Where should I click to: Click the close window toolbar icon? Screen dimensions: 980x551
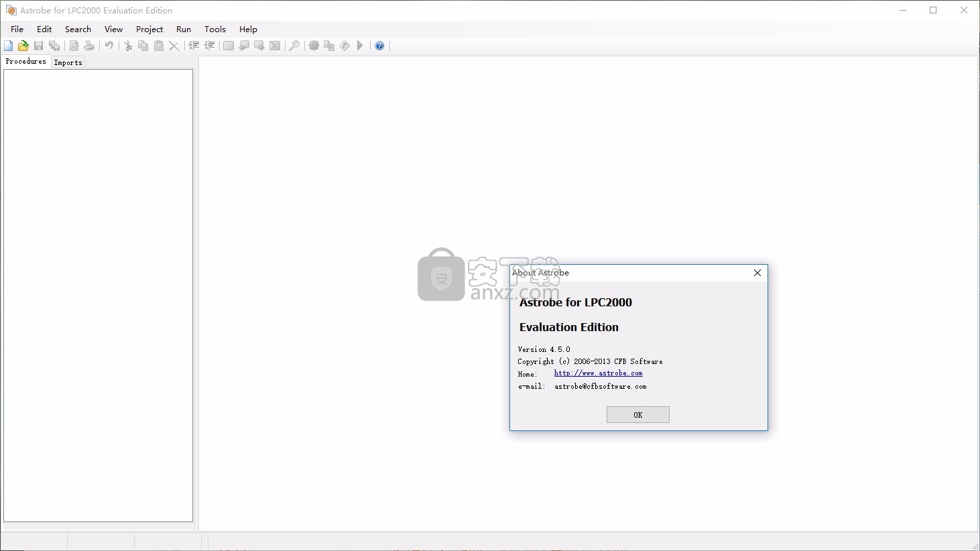pyautogui.click(x=275, y=46)
